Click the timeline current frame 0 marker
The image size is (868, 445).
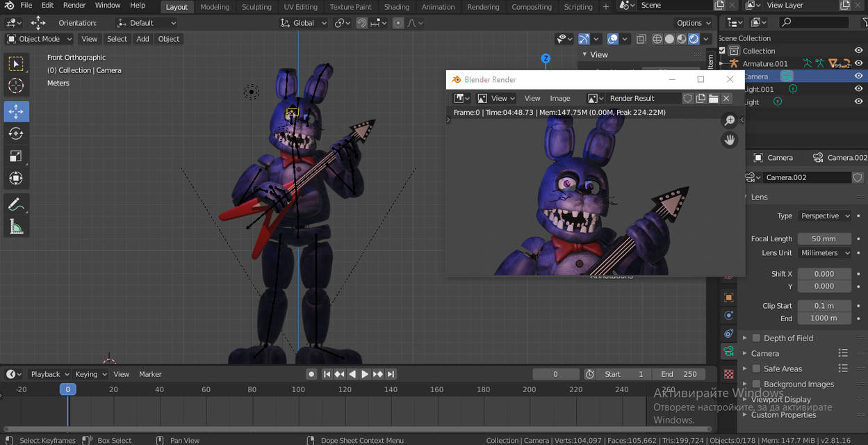tap(67, 389)
